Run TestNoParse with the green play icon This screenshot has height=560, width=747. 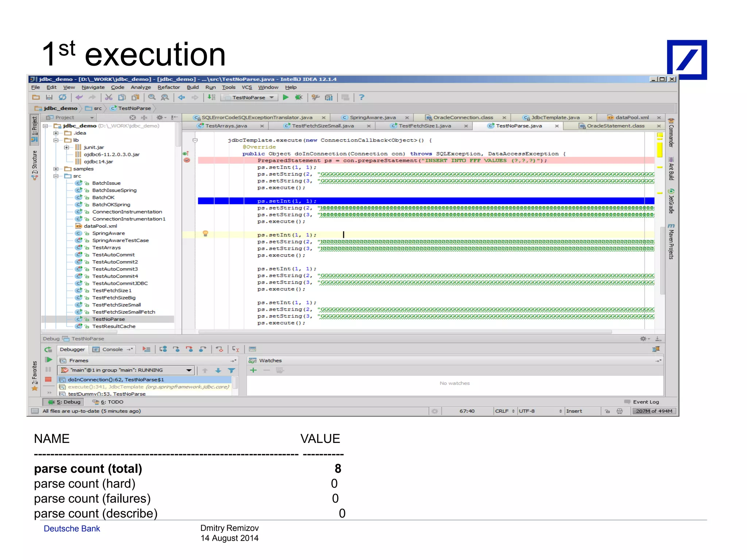[286, 97]
